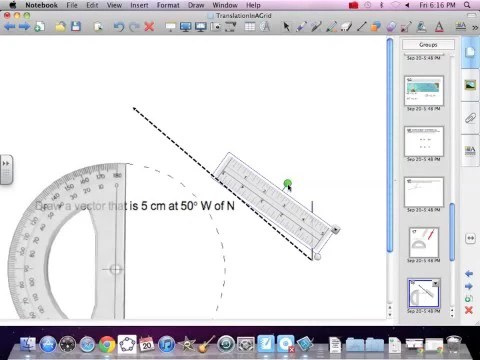Insert a table on the page
Viewport: 480px width, 360px height.
click(250, 27)
